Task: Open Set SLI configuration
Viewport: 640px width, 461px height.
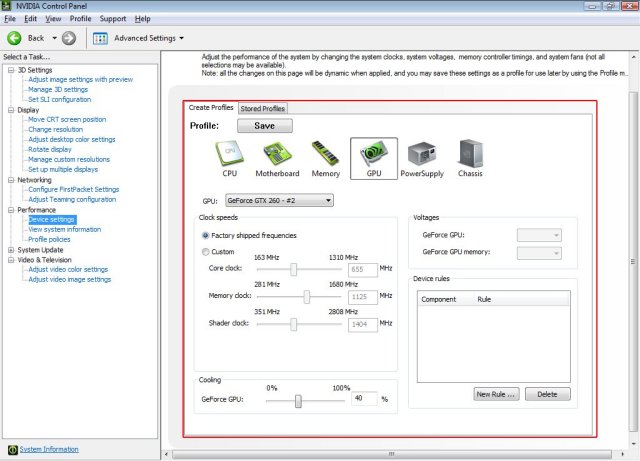Action: tap(60, 99)
